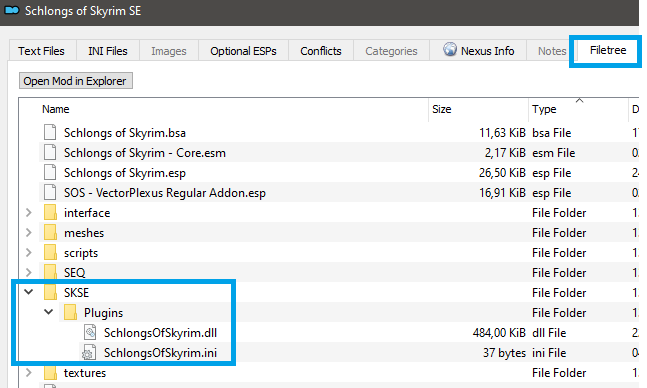Sort by the Type column header
This screenshot has height=388, width=647.
(578, 109)
